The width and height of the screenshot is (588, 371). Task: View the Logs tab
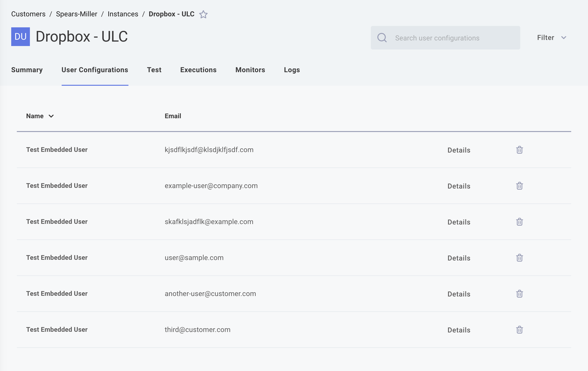click(x=292, y=70)
